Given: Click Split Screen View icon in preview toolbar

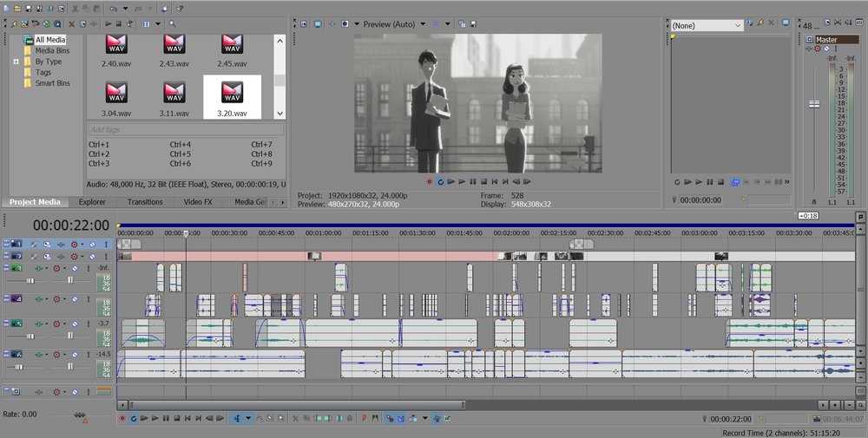Looking at the screenshot, I should (x=345, y=23).
